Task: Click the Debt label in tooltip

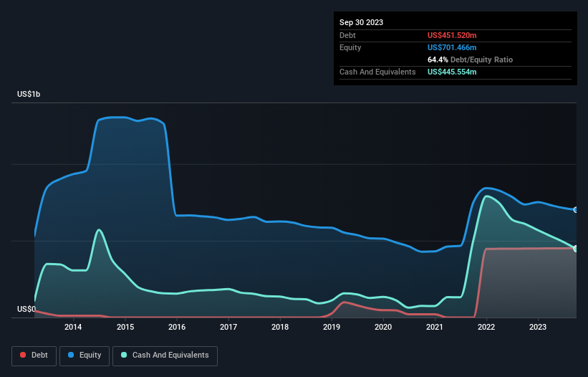Action: pyautogui.click(x=347, y=35)
